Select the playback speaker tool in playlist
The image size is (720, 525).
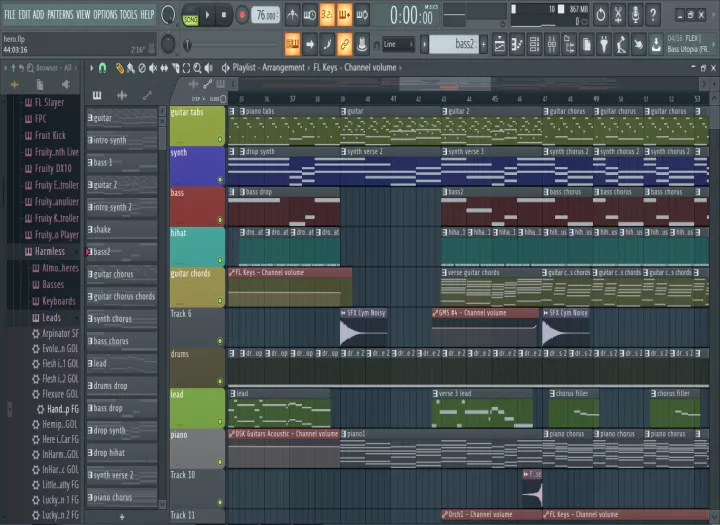[209, 68]
